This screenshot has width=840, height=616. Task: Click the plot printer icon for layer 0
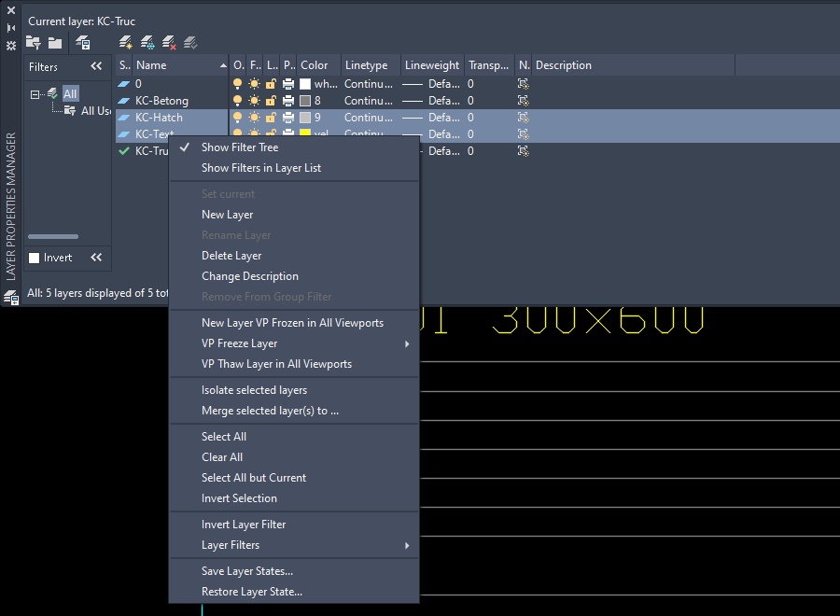click(x=288, y=84)
